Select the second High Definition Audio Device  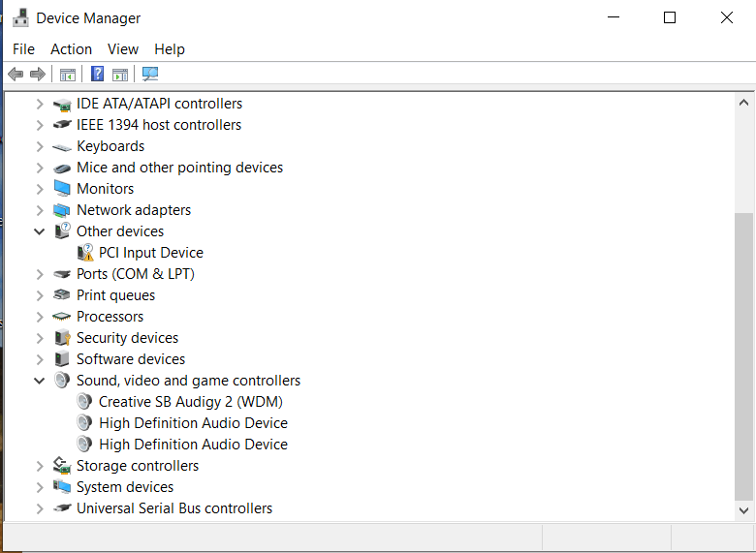click(193, 445)
